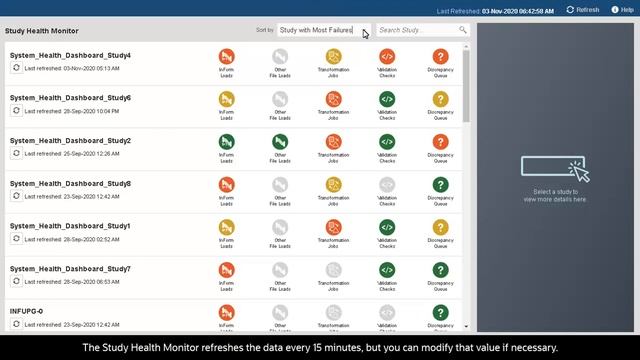Click the Refresh button in header
This screenshot has width=640, height=360.
tap(583, 10)
